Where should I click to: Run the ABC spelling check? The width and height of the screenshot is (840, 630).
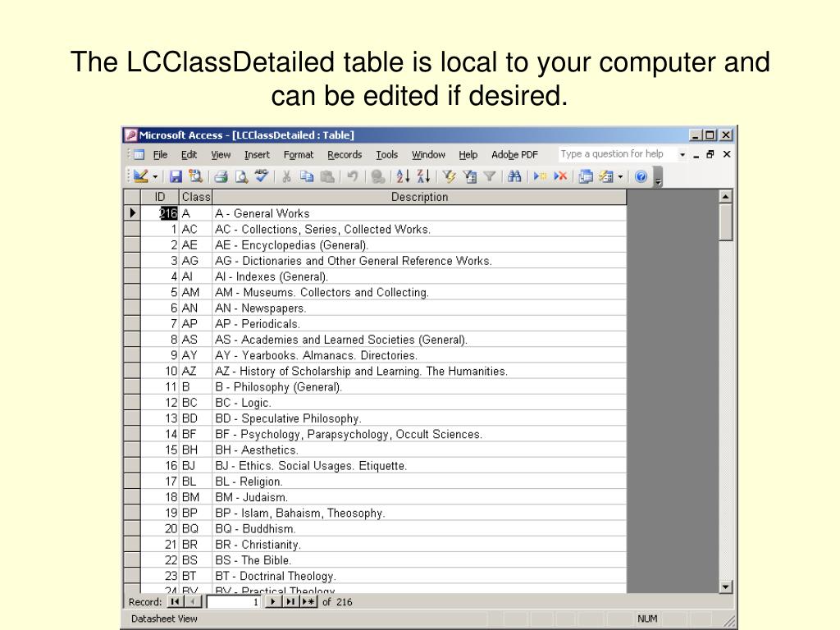coord(262,176)
